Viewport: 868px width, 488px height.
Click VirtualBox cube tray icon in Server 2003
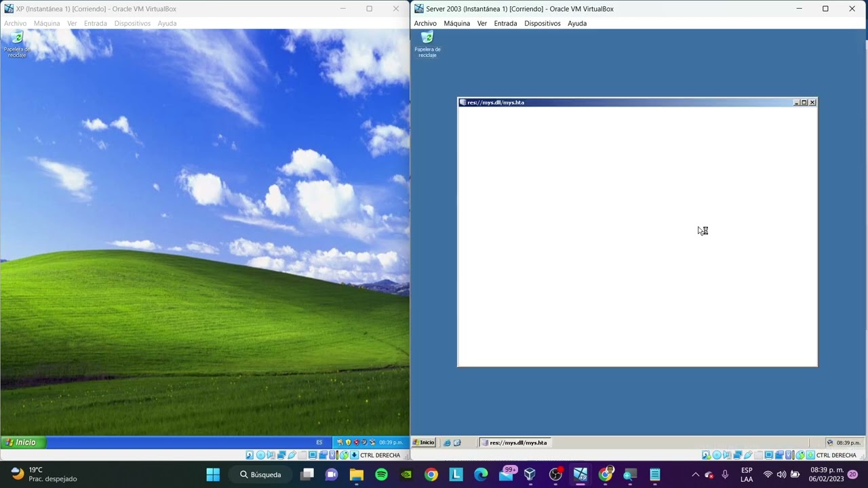[829, 443]
